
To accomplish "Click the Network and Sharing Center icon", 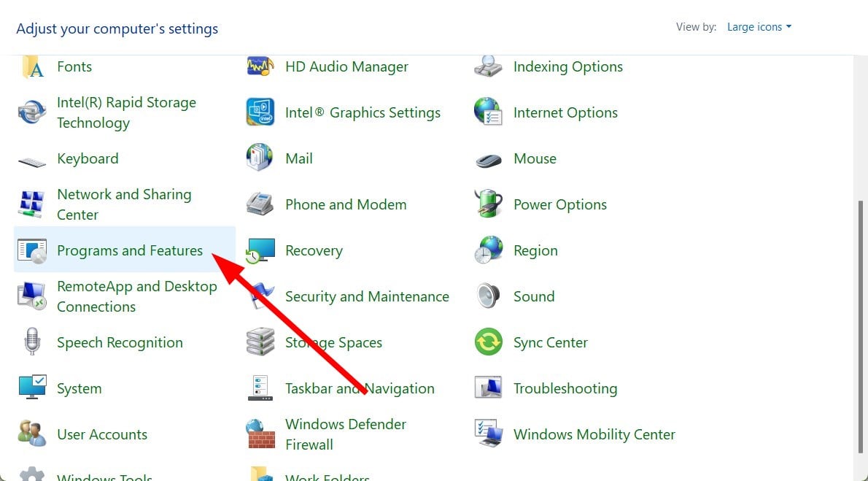I will [x=32, y=204].
